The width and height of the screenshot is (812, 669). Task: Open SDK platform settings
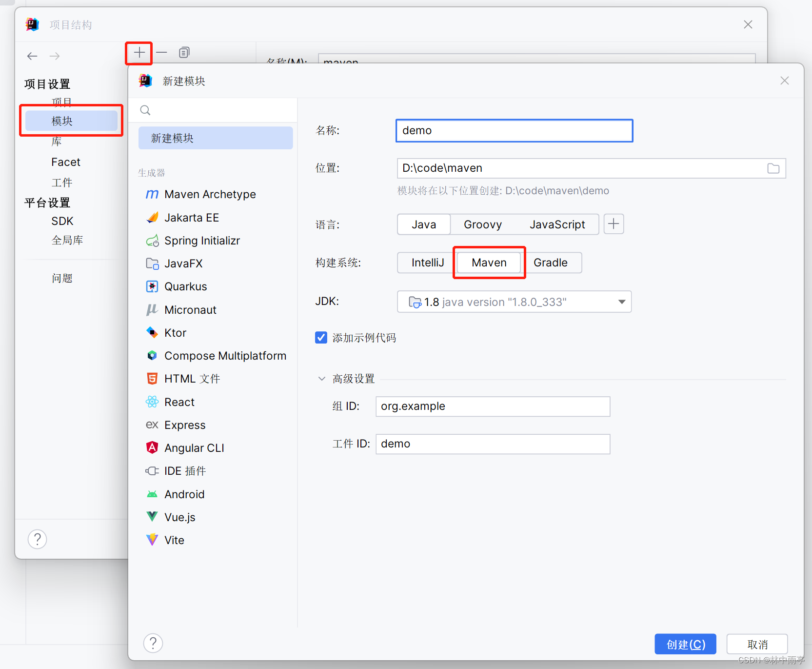(x=62, y=221)
